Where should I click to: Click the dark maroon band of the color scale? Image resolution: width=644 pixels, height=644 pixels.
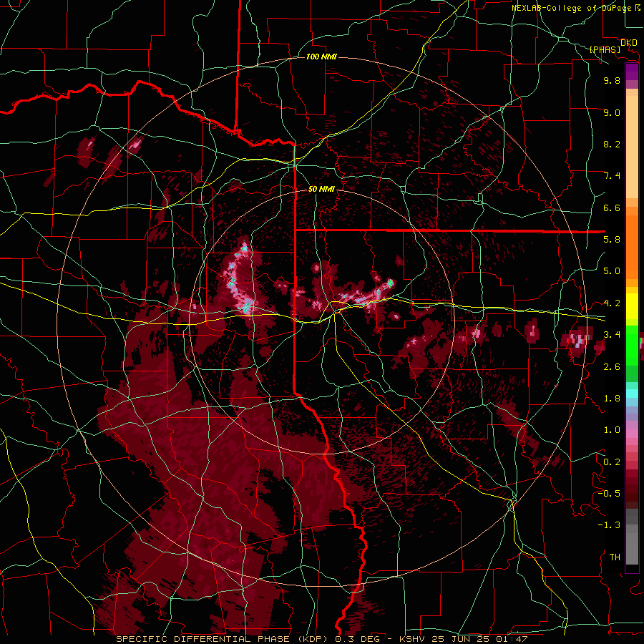[x=632, y=489]
